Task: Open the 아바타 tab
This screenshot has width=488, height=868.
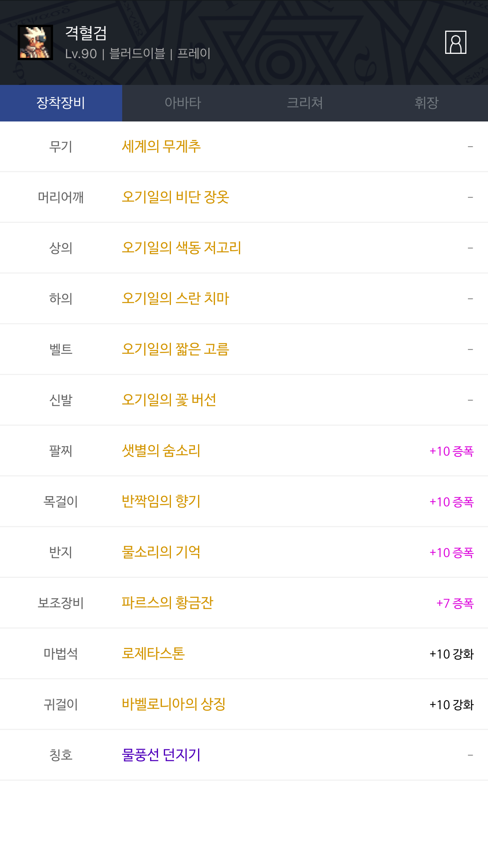Action: point(183,103)
